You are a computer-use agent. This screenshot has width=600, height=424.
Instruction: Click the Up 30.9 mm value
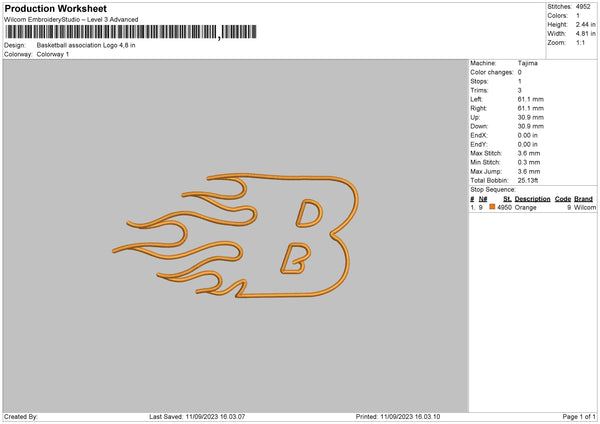pos(531,117)
